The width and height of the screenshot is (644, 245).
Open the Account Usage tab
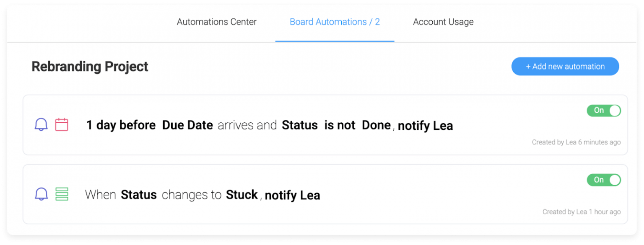(443, 22)
